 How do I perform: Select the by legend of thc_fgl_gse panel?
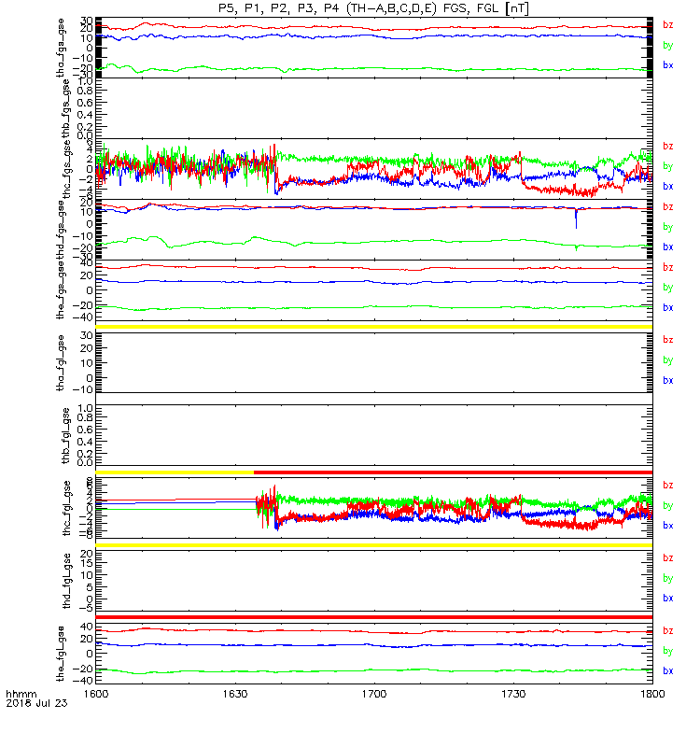(x=668, y=506)
